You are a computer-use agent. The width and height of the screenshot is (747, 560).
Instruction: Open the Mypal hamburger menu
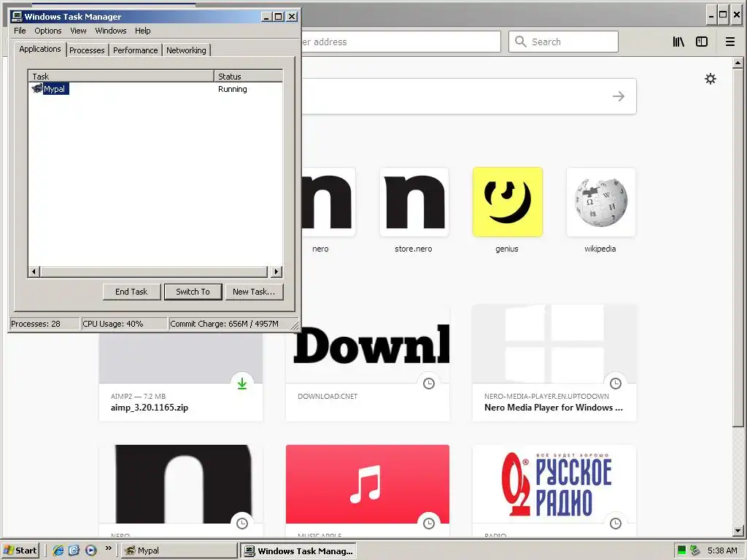[x=729, y=42]
